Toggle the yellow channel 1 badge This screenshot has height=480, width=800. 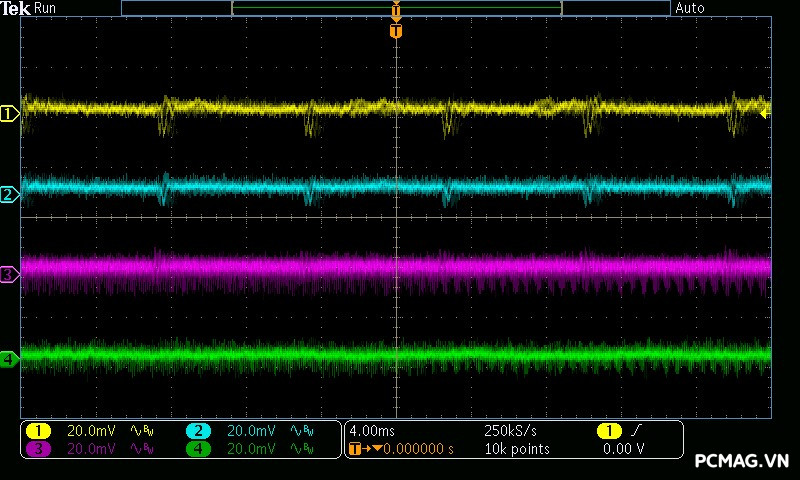click(x=38, y=431)
